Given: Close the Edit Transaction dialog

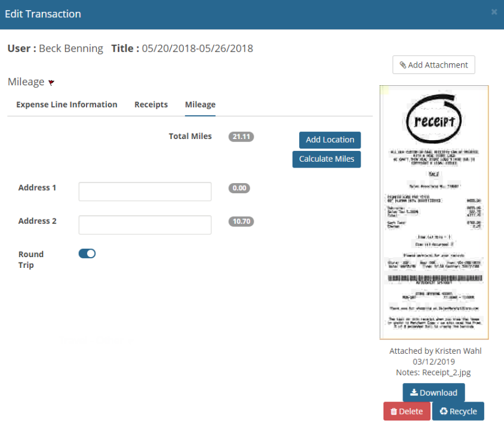Looking at the screenshot, I should pos(494,12).
